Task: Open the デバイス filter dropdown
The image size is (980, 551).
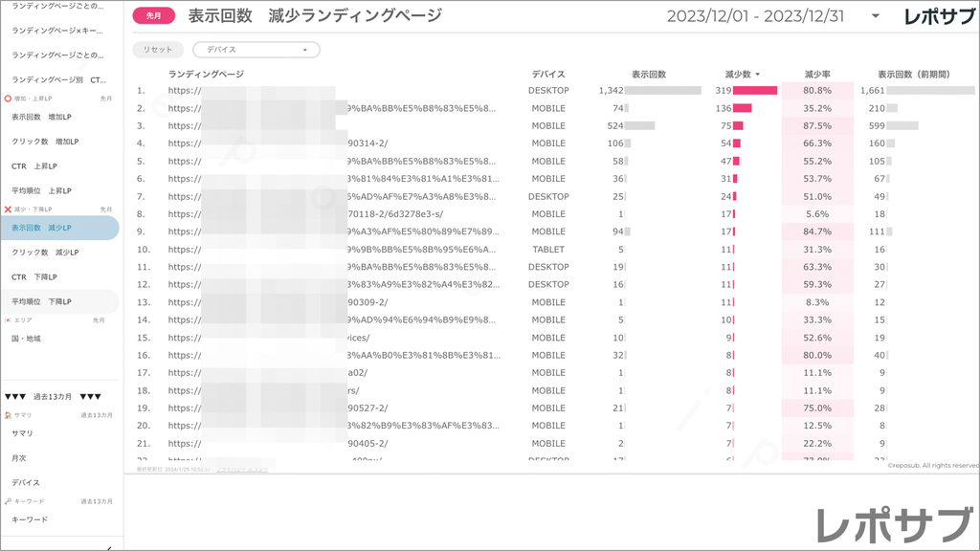Action: tap(256, 50)
